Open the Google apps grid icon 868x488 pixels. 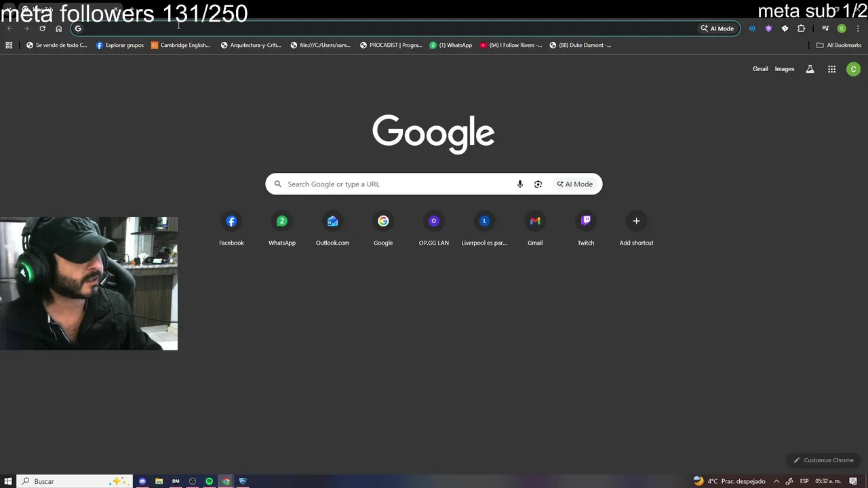point(831,69)
